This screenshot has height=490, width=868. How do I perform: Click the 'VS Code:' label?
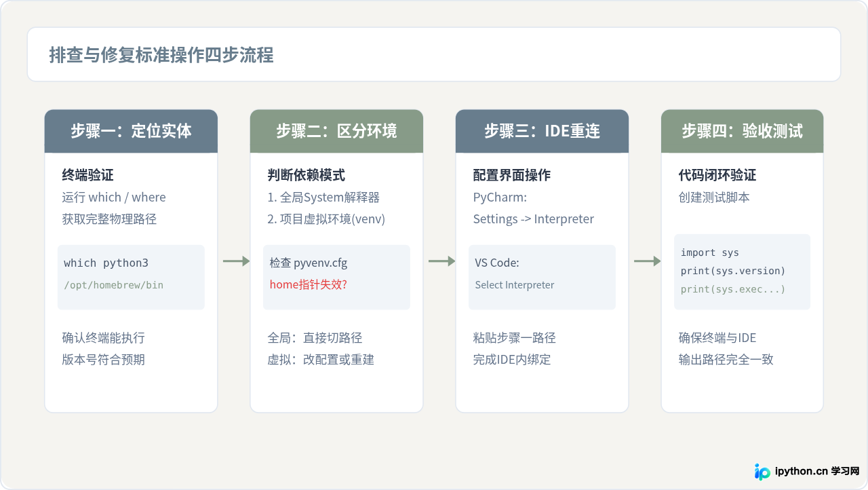[497, 263]
